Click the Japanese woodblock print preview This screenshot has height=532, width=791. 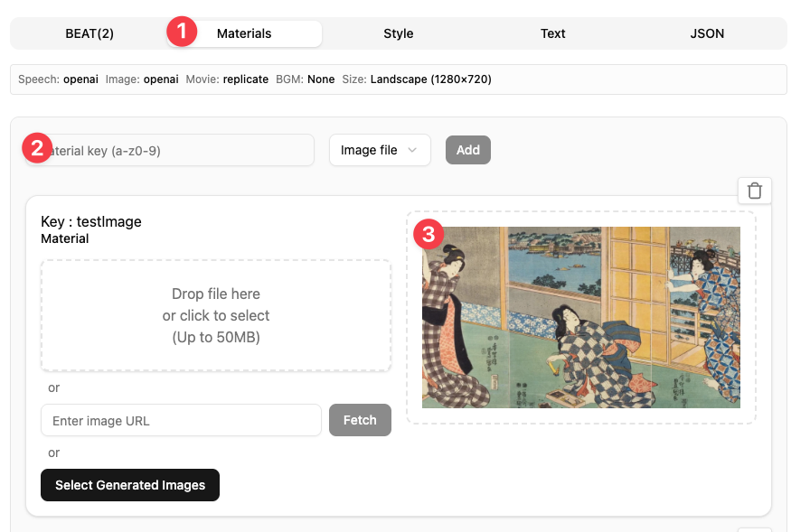(x=580, y=317)
